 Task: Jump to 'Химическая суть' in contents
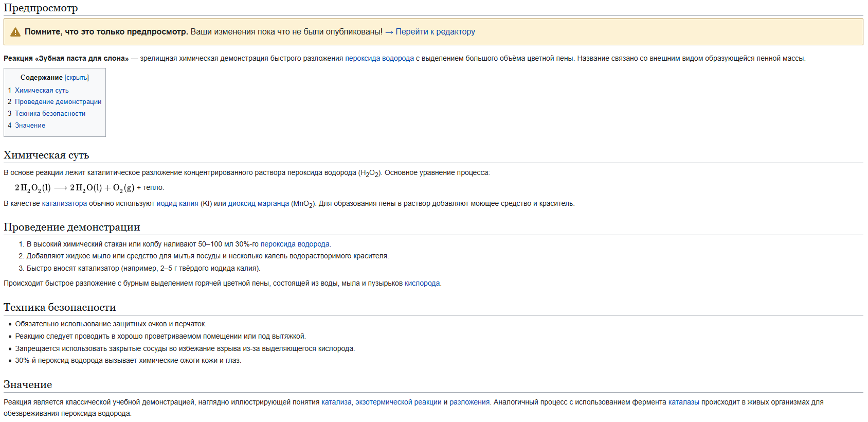[42, 91]
